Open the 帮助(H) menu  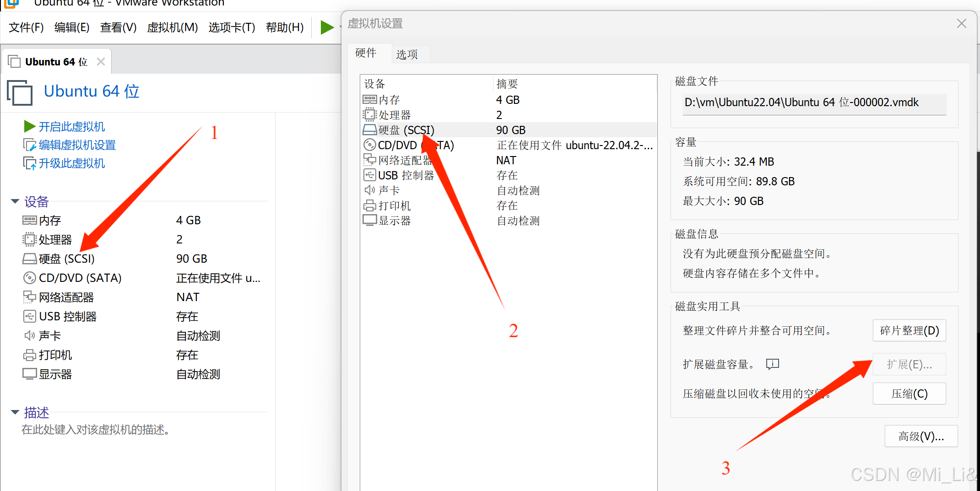[285, 27]
